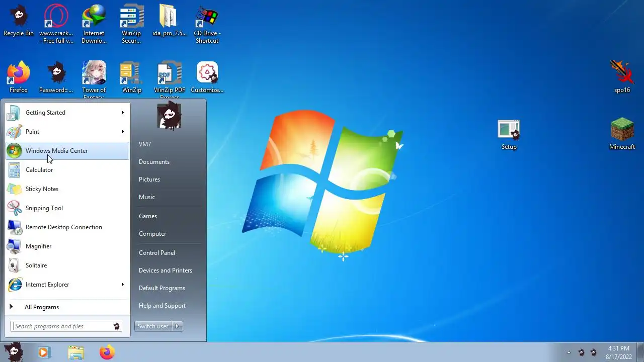Screen dimensions: 644x362
Task: Click the Switch user button
Action: 153,326
